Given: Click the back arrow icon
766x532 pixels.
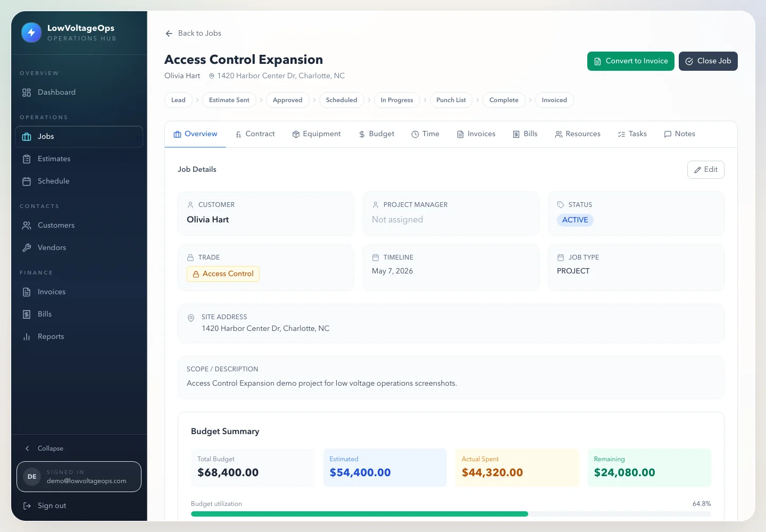Looking at the screenshot, I should 169,34.
